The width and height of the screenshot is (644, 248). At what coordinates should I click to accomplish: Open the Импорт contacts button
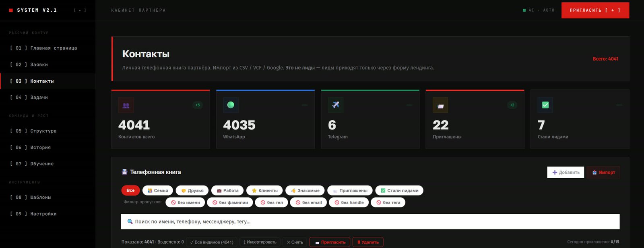coord(603,172)
